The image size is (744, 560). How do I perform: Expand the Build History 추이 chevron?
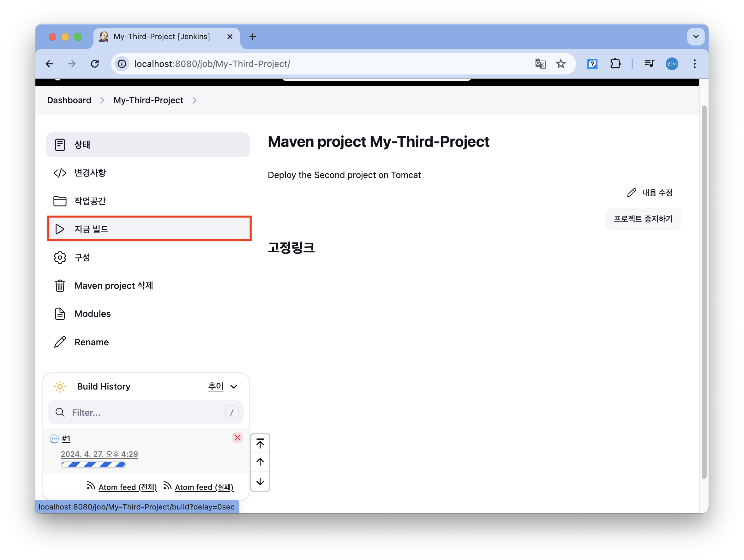coord(234,387)
